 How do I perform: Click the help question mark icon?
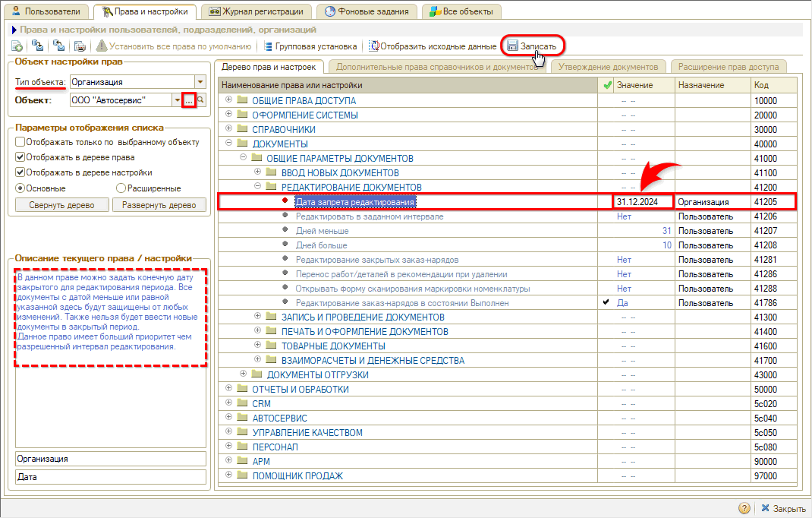[x=744, y=508]
